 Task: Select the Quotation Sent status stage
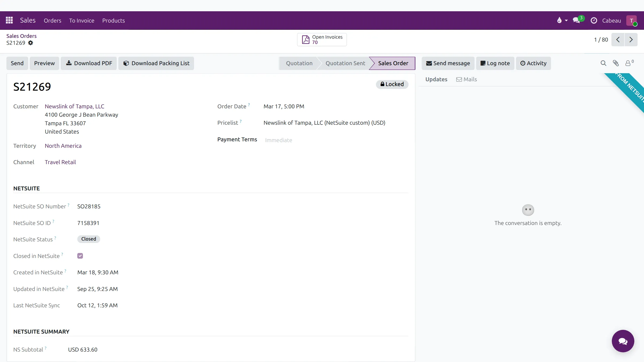[345, 63]
